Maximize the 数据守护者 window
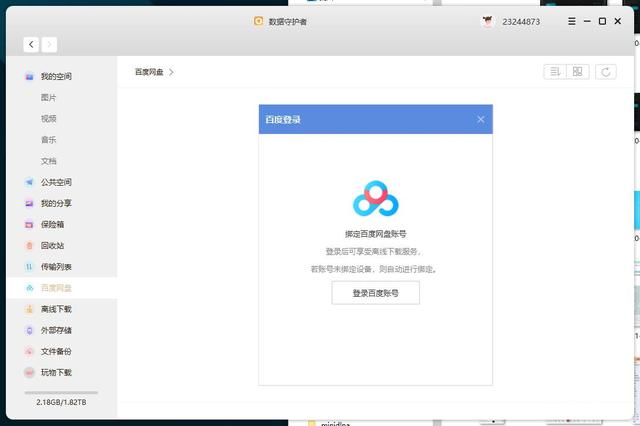Viewport: 640px width, 426px height. (x=602, y=21)
